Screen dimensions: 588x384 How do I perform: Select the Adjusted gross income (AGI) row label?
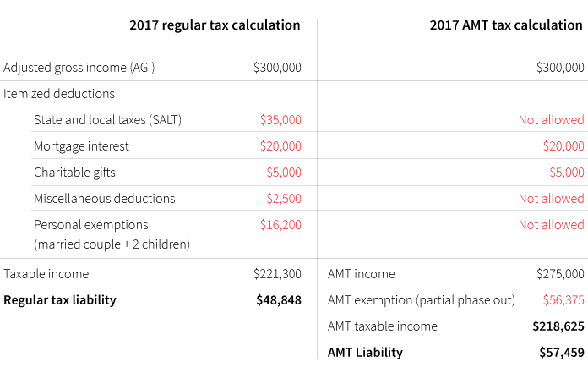(x=79, y=68)
